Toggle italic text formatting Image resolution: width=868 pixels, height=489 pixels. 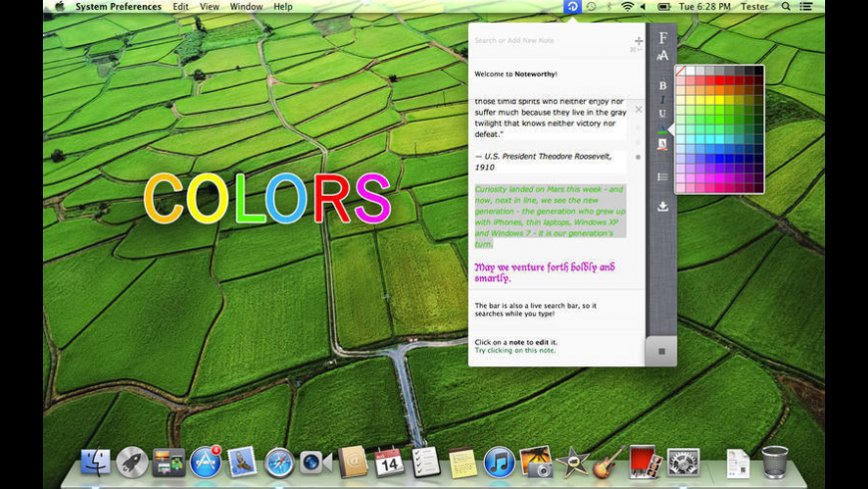[662, 100]
